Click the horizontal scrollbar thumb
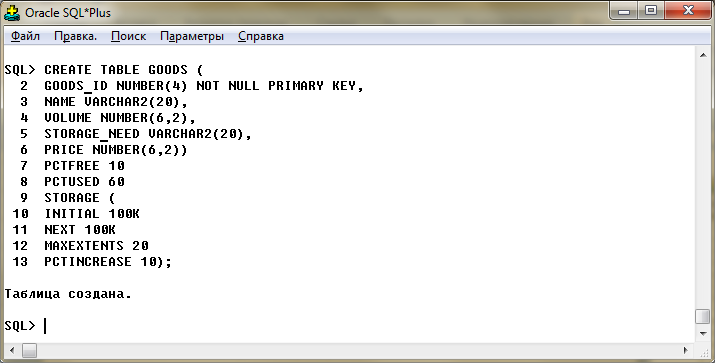This screenshot has width=715, height=363. (29, 350)
